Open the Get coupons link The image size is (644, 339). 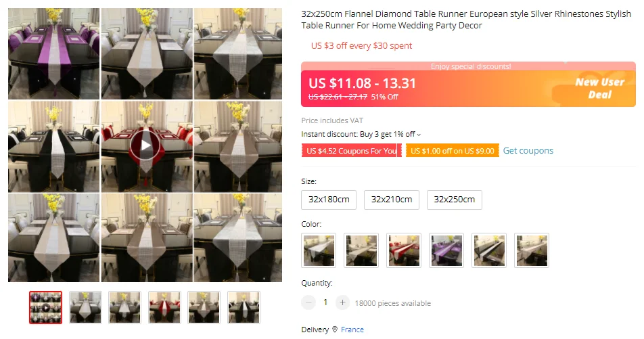click(x=528, y=151)
